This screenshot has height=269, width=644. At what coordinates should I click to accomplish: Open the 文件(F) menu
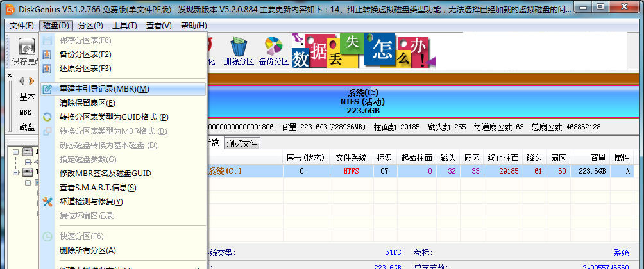pyautogui.click(x=22, y=26)
